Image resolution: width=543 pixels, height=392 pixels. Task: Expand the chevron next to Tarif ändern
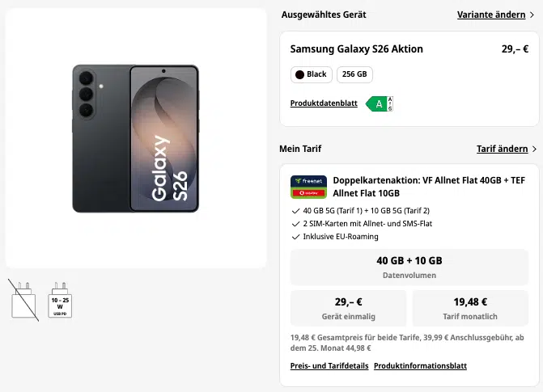534,149
